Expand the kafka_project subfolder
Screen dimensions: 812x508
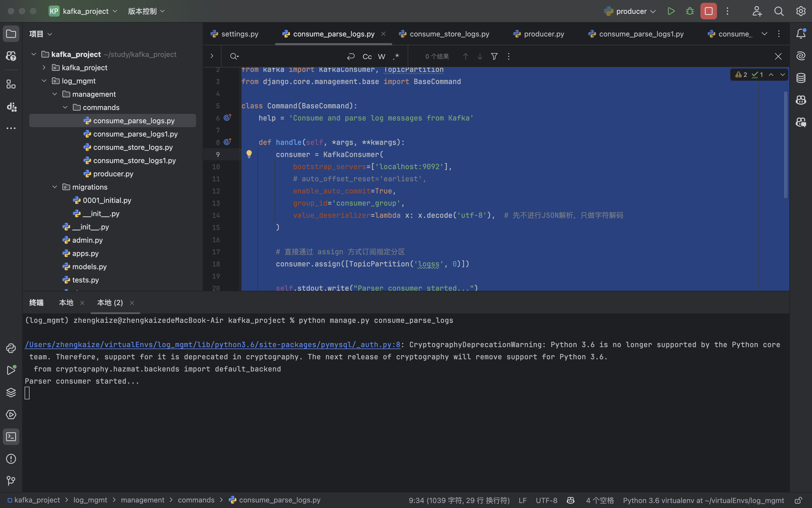tap(44, 67)
